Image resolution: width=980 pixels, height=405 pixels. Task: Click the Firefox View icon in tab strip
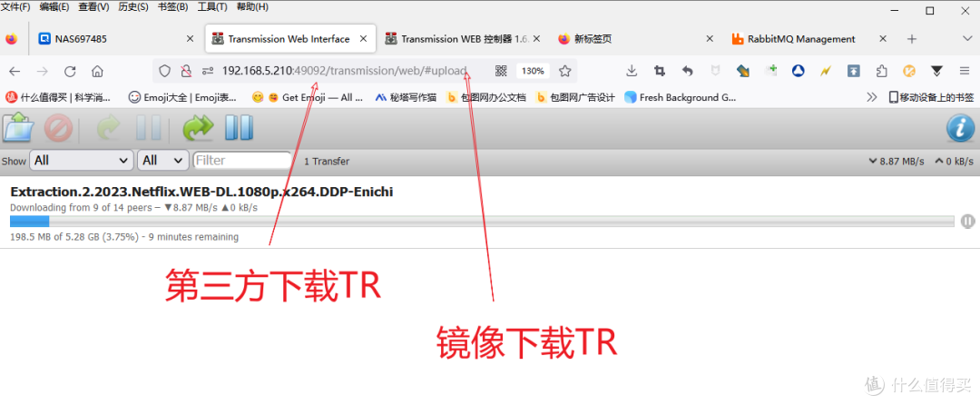coord(11,39)
